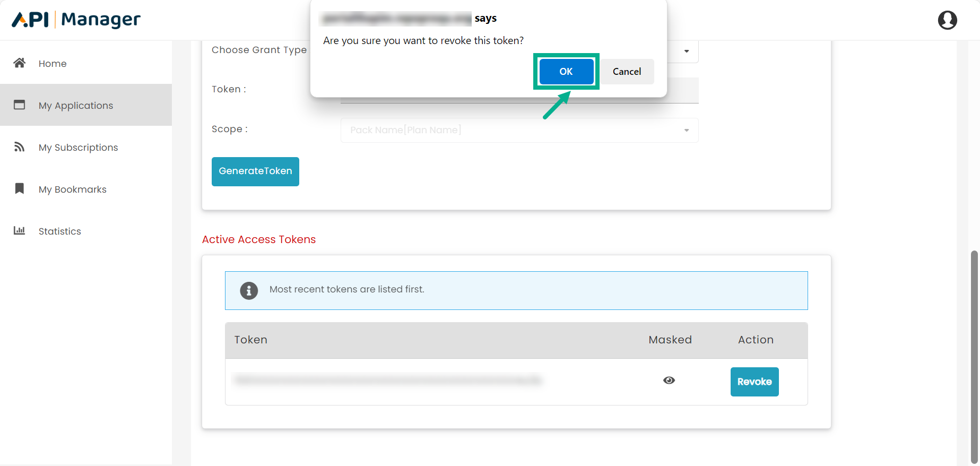Click the GenerateToken button
This screenshot has height=466, width=980.
255,171
